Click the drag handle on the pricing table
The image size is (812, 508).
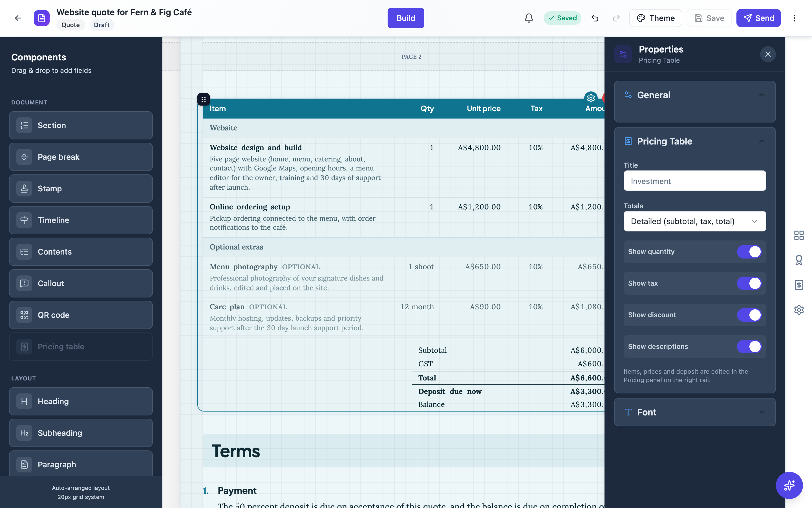point(203,99)
